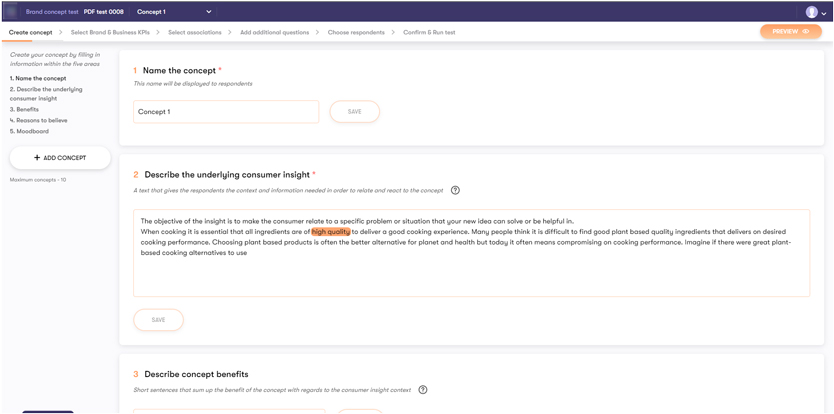Save the concept name
Viewport: 834px width, 414px height.
point(354,112)
